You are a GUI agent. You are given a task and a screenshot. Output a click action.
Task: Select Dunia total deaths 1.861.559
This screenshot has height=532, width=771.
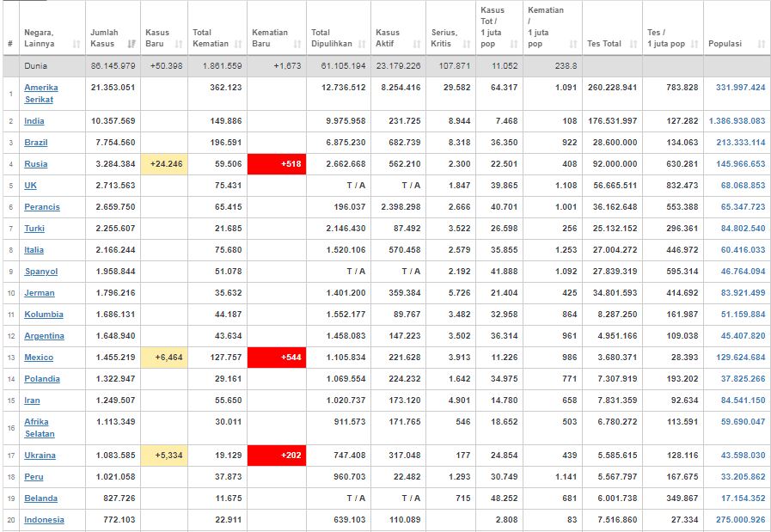tap(223, 66)
